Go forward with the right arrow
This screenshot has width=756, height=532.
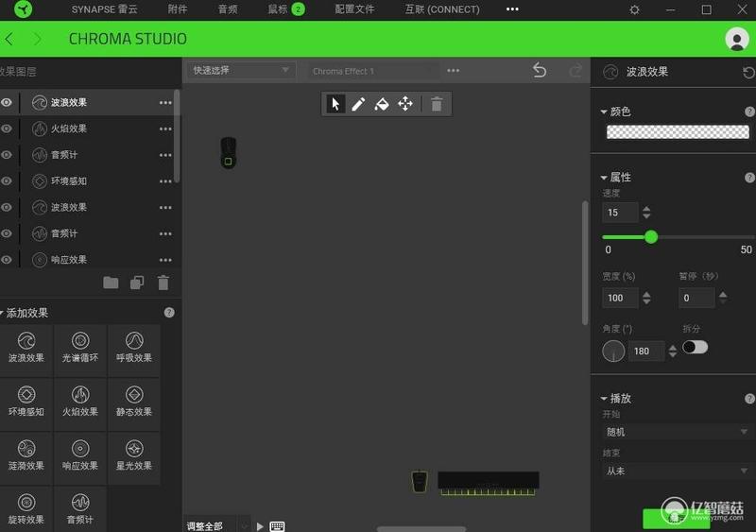coord(38,39)
